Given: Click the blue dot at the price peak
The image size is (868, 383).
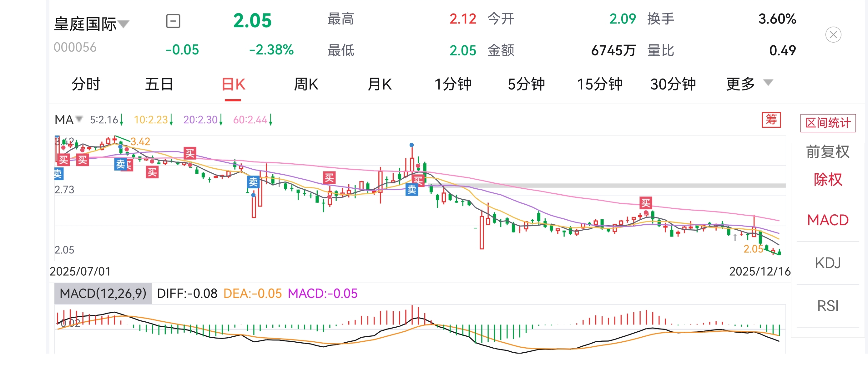Looking at the screenshot, I should (411, 145).
